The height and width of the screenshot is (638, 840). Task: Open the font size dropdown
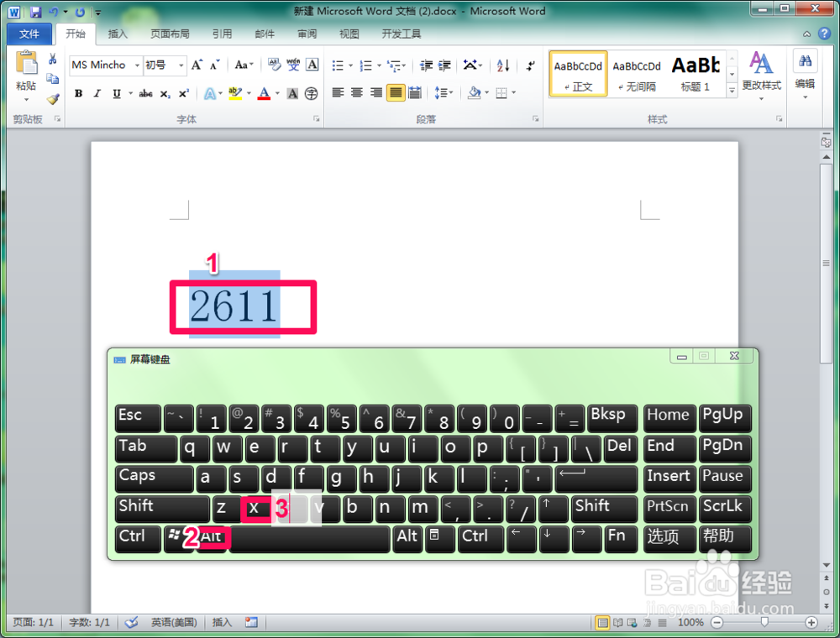(181, 65)
